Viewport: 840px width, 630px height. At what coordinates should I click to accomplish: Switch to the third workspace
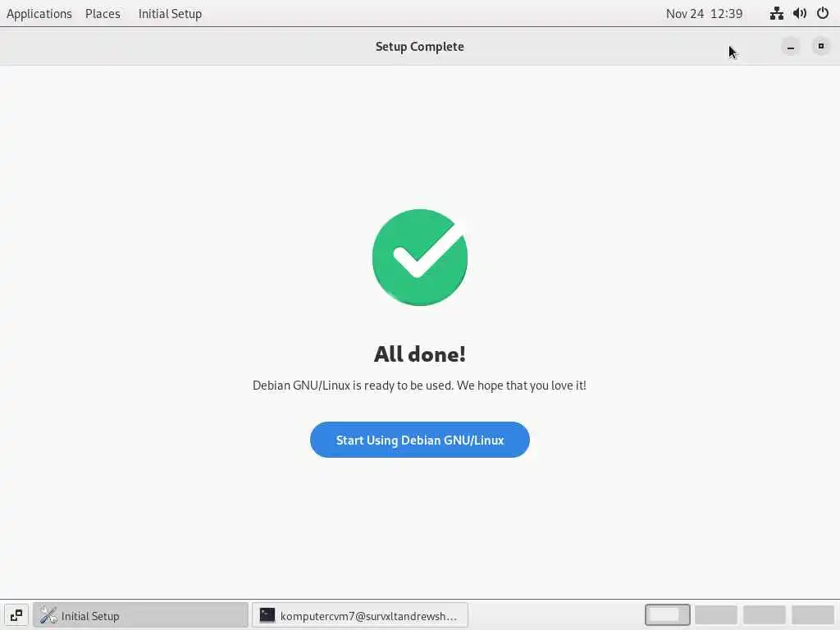pyautogui.click(x=765, y=615)
